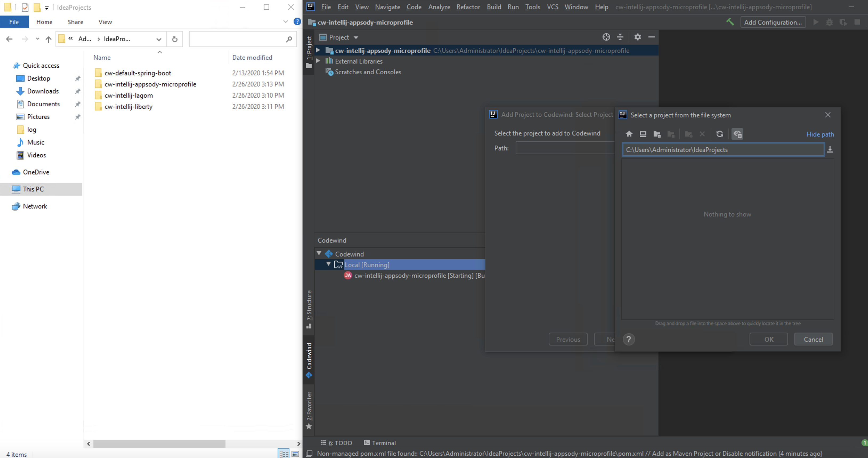Screen dimensions: 868x458
Task: Click Explorer Up one level arrow
Action: pos(48,39)
